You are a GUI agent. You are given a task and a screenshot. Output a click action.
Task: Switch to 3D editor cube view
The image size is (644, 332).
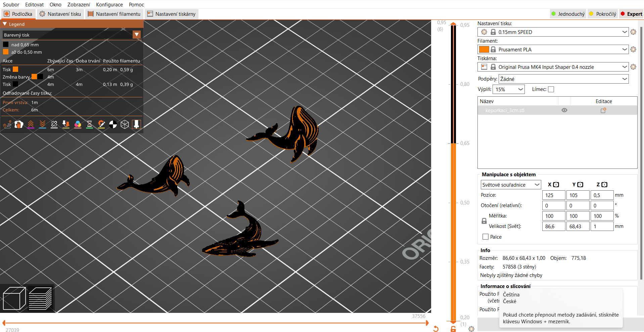click(x=14, y=298)
